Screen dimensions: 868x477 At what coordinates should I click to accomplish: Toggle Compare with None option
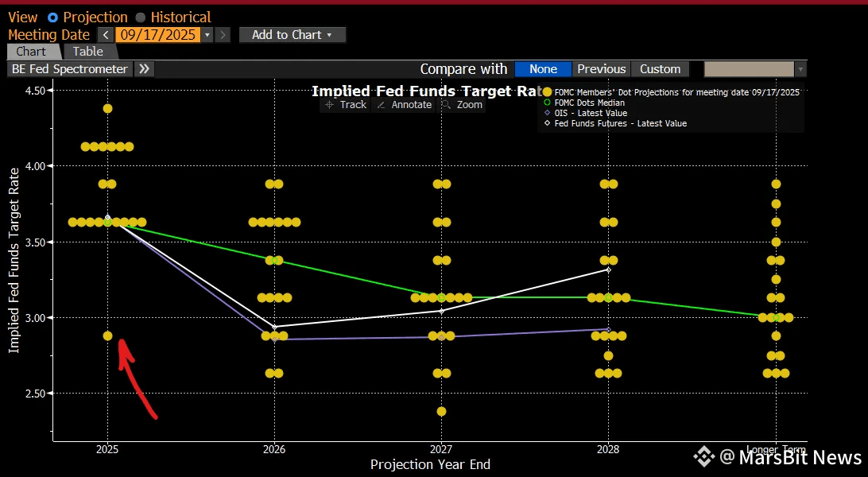pyautogui.click(x=543, y=69)
